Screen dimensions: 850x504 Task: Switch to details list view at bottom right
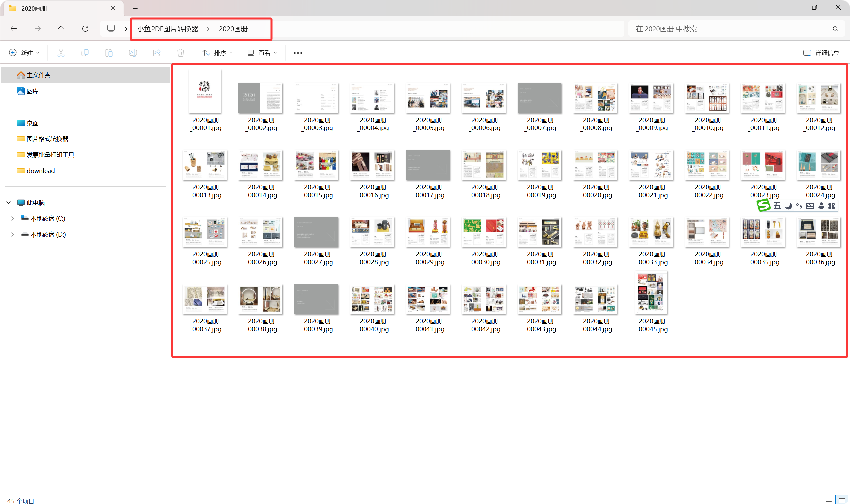click(x=829, y=500)
